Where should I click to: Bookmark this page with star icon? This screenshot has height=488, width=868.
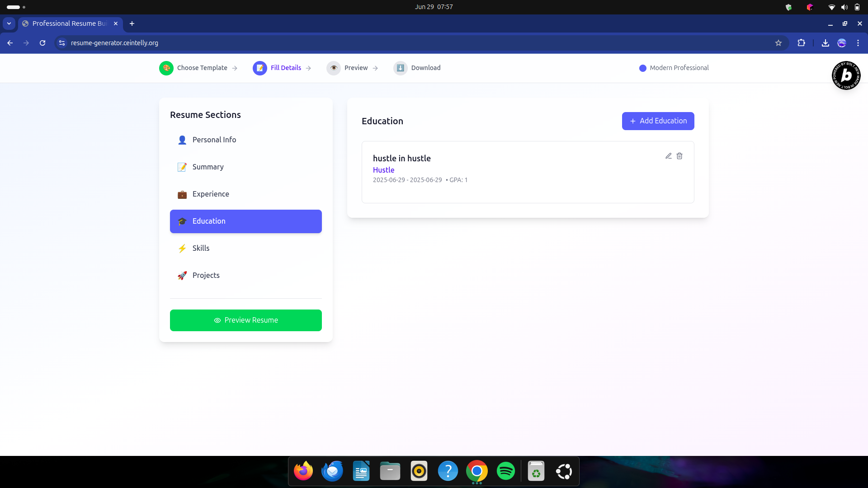pyautogui.click(x=778, y=43)
